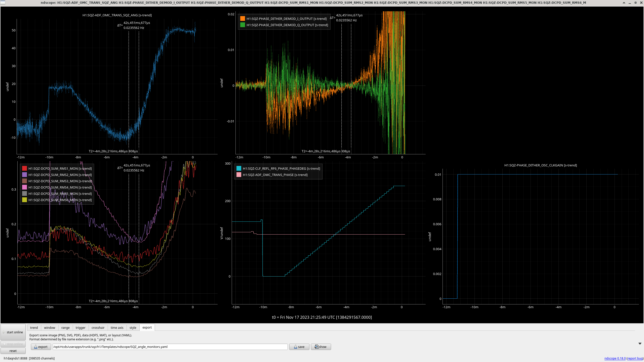
Task: Collapse the control panel with down arrow
Action: point(640,343)
